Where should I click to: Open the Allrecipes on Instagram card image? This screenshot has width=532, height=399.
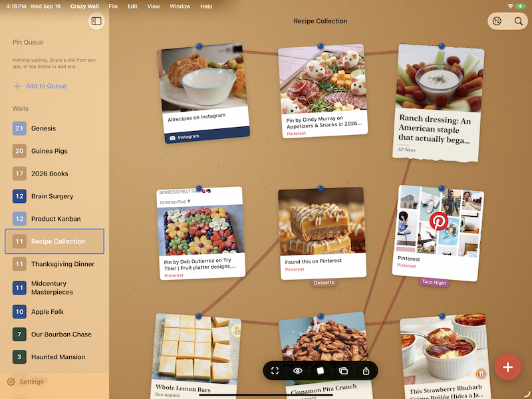click(x=203, y=78)
